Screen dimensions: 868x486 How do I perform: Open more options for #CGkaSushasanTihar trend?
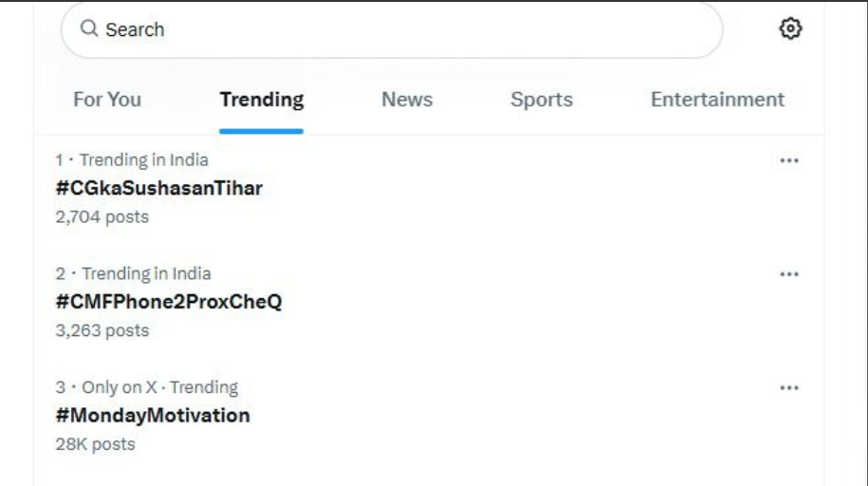(788, 160)
